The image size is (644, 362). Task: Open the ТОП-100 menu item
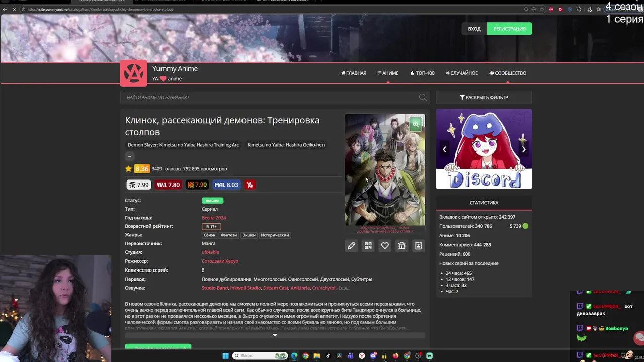422,73
